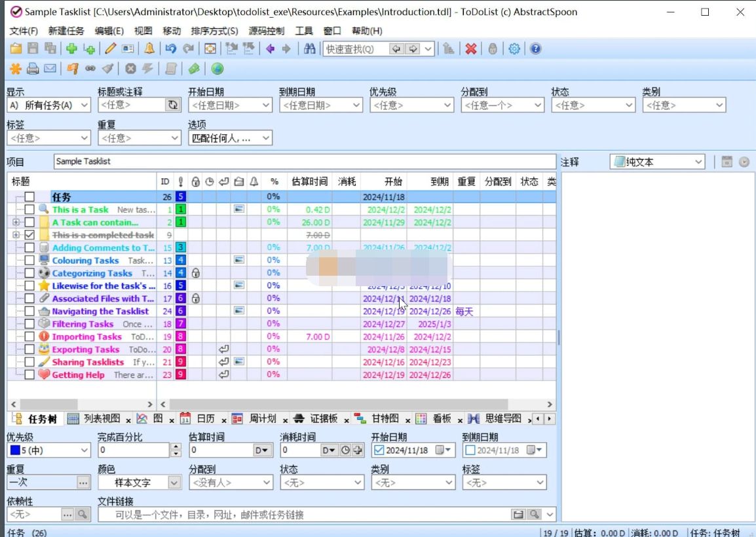Open the 颜色 dropdown showing 样本文字
Image resolution: width=756 pixels, height=537 pixels.
[173, 483]
